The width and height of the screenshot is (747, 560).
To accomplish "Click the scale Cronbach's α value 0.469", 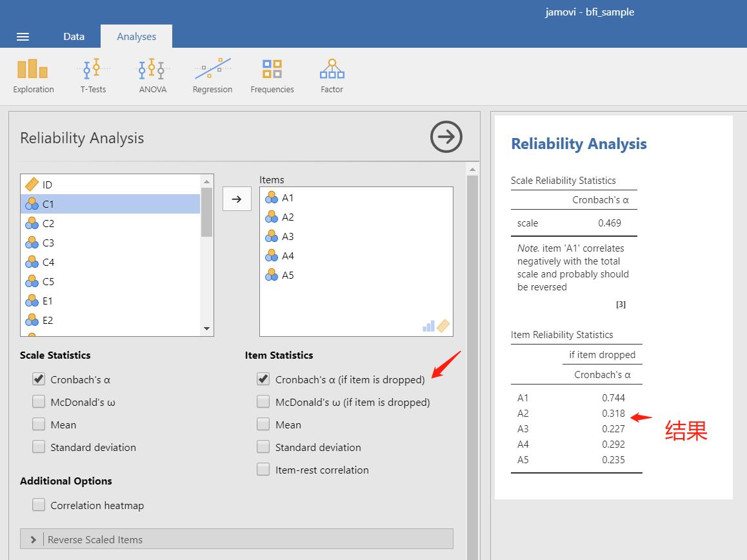I will coord(610,223).
